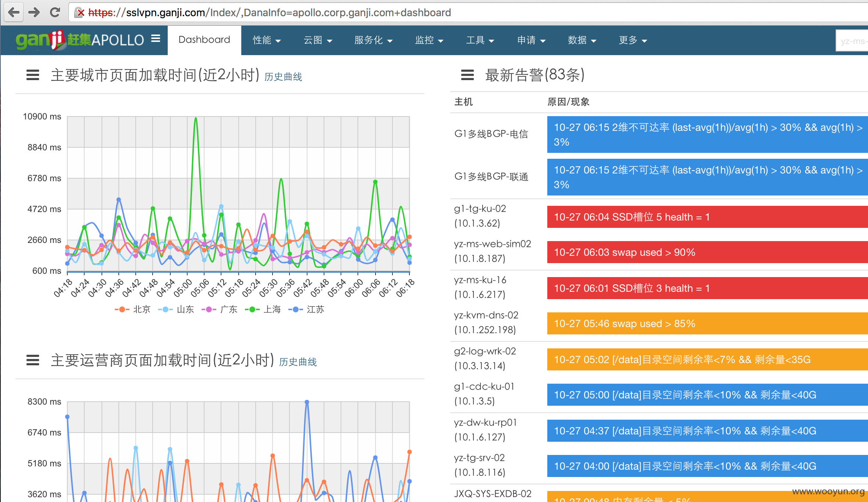Open the 性能 dropdown menu

[x=267, y=40]
